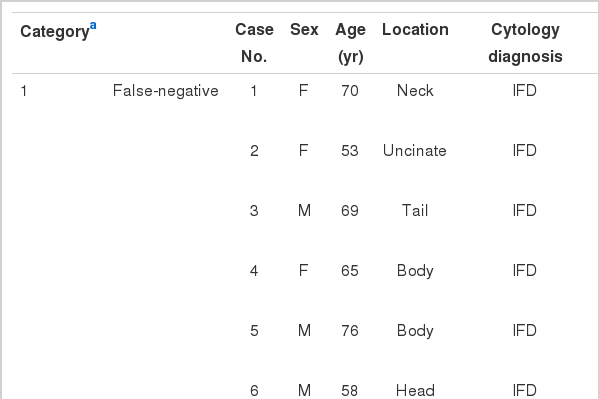Image resolution: width=599 pixels, height=399 pixels.
Task: Select age value 76 in case 5
Action: pos(350,331)
